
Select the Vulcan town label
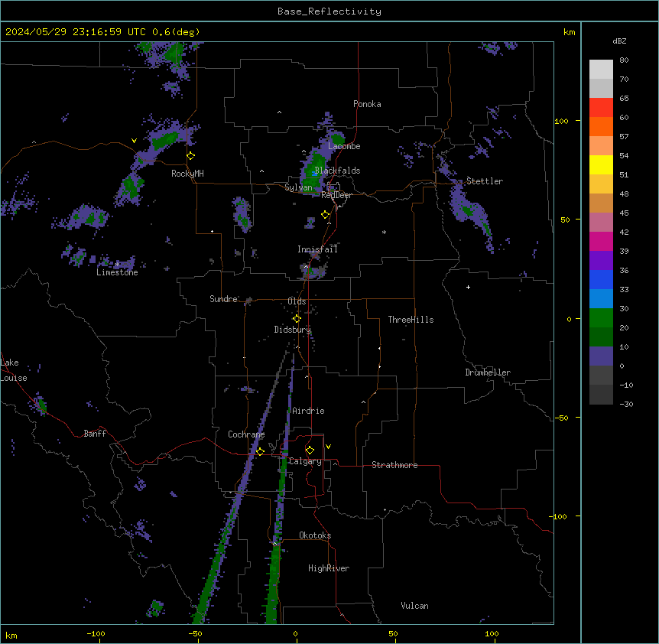(x=415, y=606)
